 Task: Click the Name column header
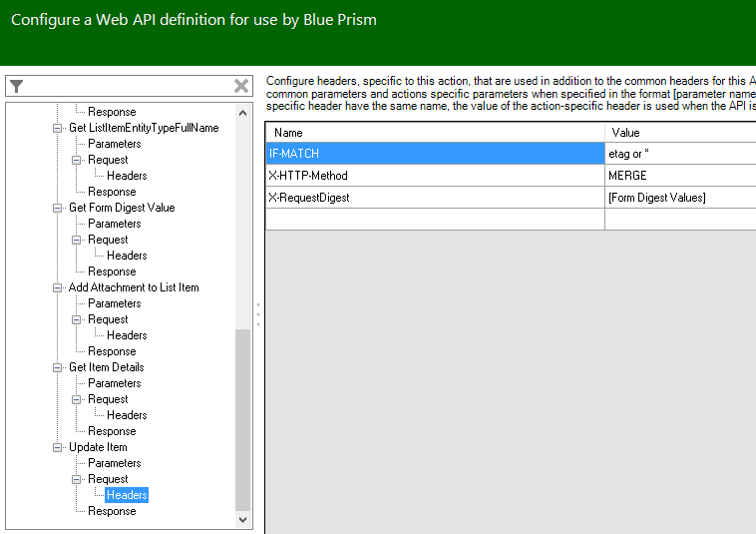point(435,133)
